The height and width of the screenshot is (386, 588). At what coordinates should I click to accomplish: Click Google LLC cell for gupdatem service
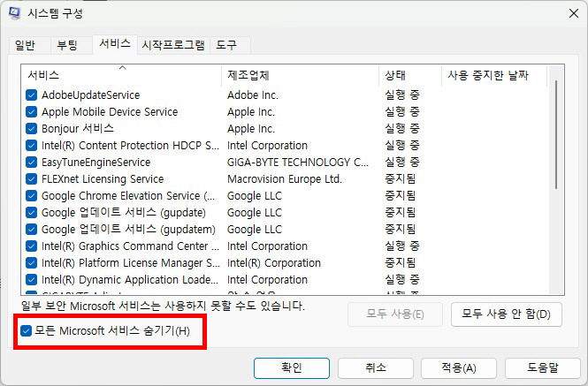click(x=255, y=230)
